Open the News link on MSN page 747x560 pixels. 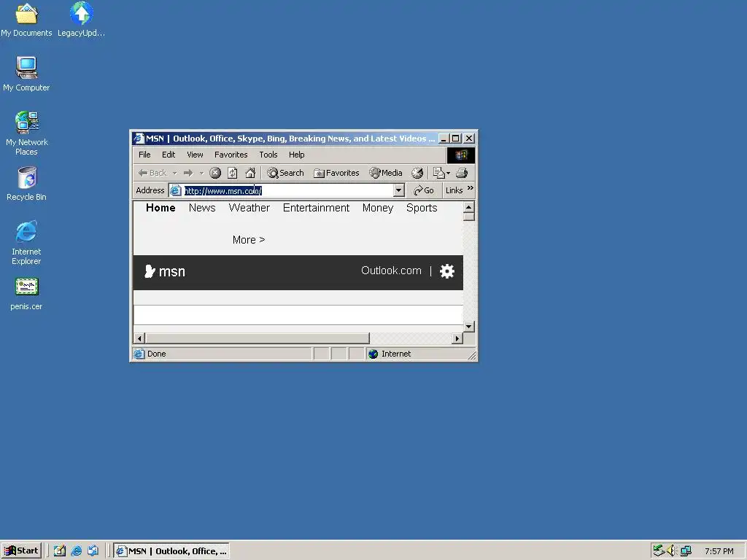click(202, 208)
